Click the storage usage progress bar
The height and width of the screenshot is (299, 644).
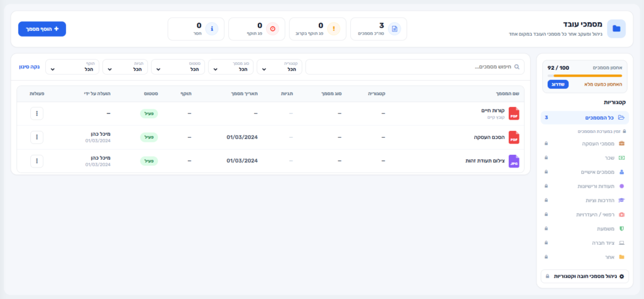click(585, 76)
